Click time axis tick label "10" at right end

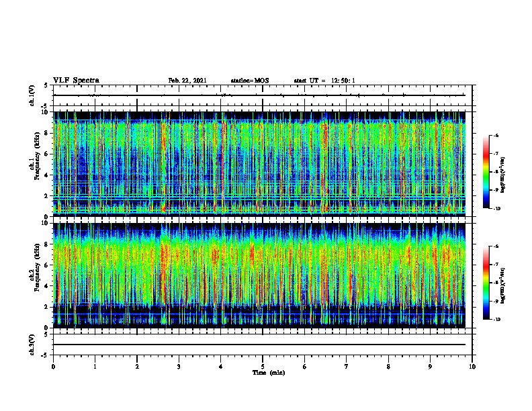click(x=472, y=367)
